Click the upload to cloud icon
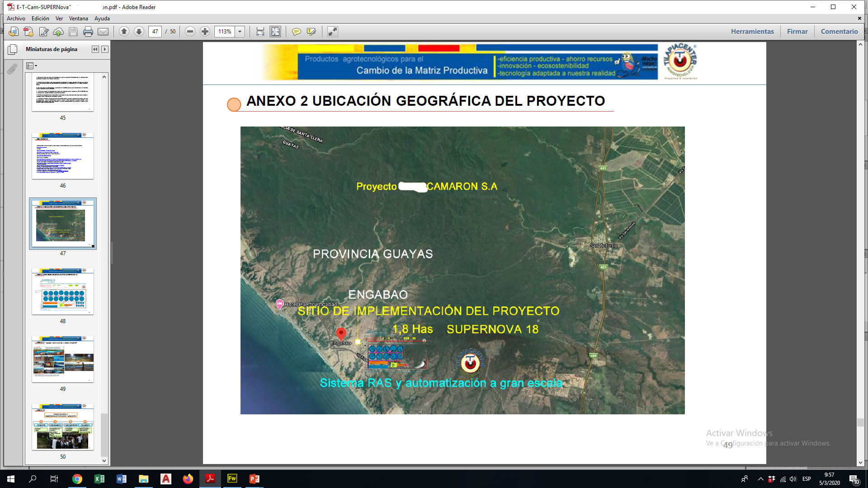This screenshot has width=868, height=488. [x=58, y=32]
